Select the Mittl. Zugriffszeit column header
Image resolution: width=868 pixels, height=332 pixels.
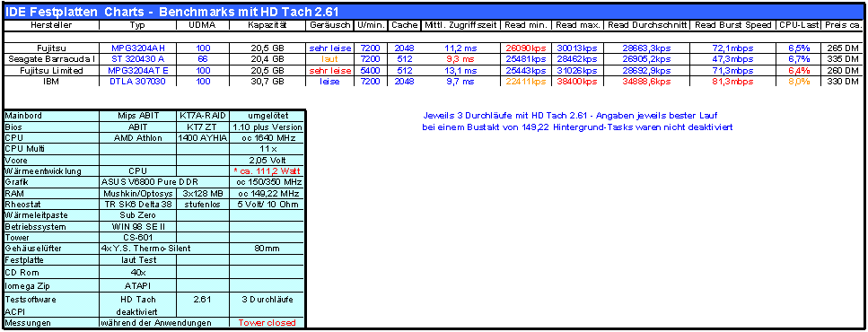pyautogui.click(x=461, y=25)
